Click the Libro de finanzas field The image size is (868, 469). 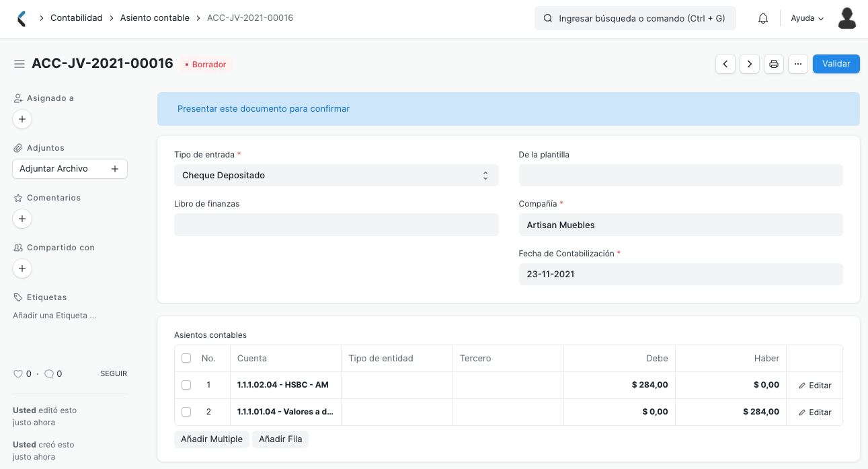(x=336, y=225)
